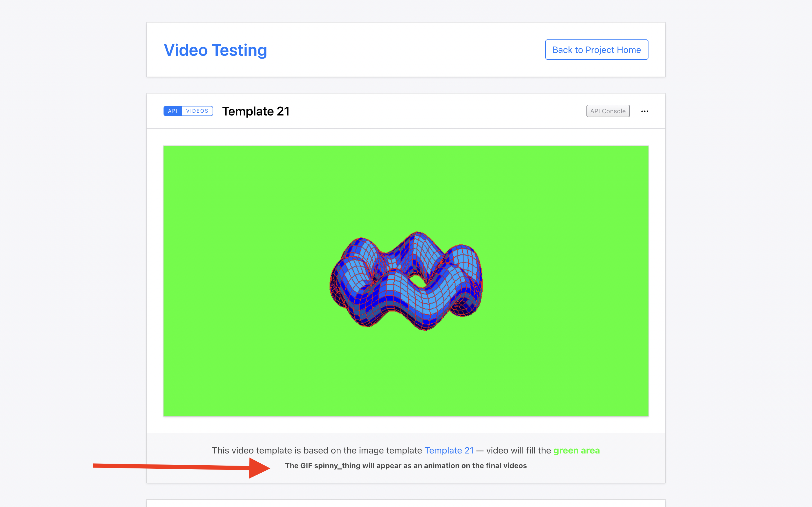The height and width of the screenshot is (507, 812).
Task: Follow the blue Template 21 image template link
Action: point(449,450)
